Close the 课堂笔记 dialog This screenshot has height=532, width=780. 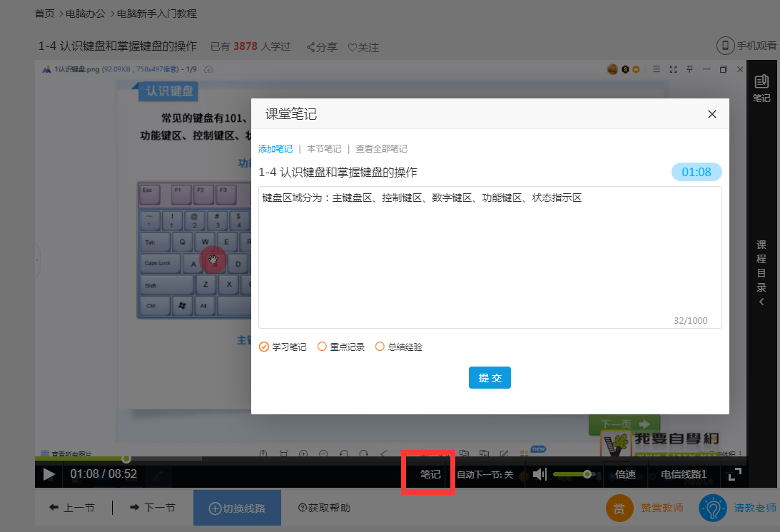pos(711,114)
